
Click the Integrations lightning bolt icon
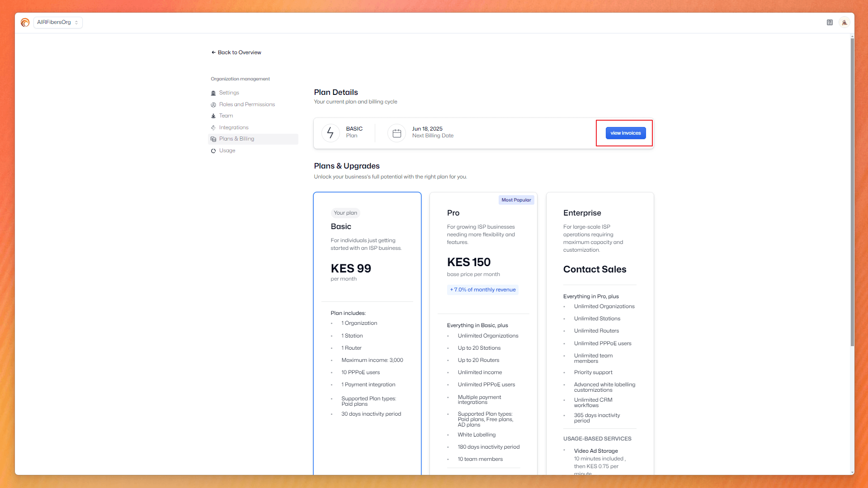(213, 127)
